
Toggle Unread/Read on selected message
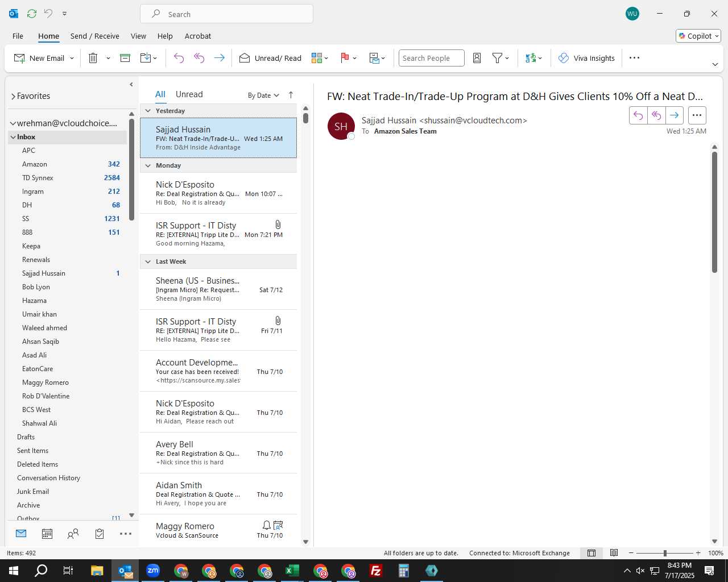(x=270, y=58)
